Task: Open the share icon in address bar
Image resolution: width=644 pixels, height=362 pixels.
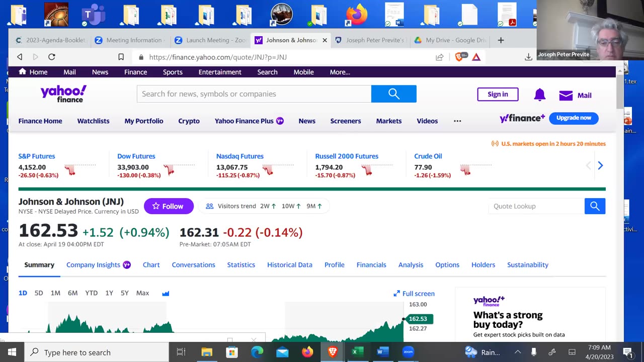Action: point(439,57)
